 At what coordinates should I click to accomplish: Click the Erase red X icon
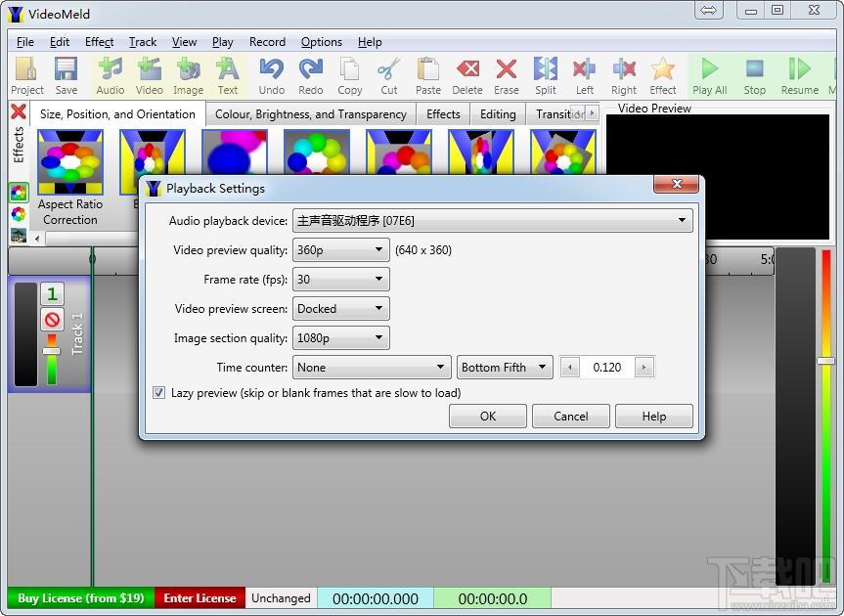(507, 75)
